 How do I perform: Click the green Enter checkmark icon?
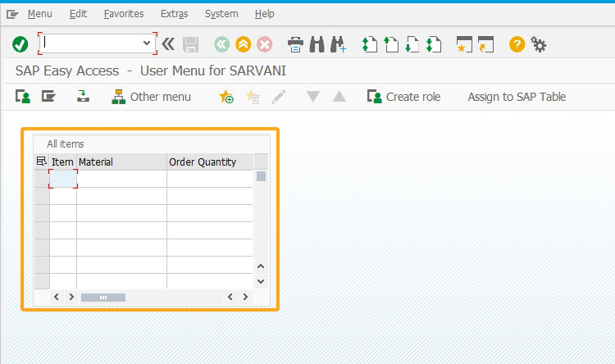20,44
